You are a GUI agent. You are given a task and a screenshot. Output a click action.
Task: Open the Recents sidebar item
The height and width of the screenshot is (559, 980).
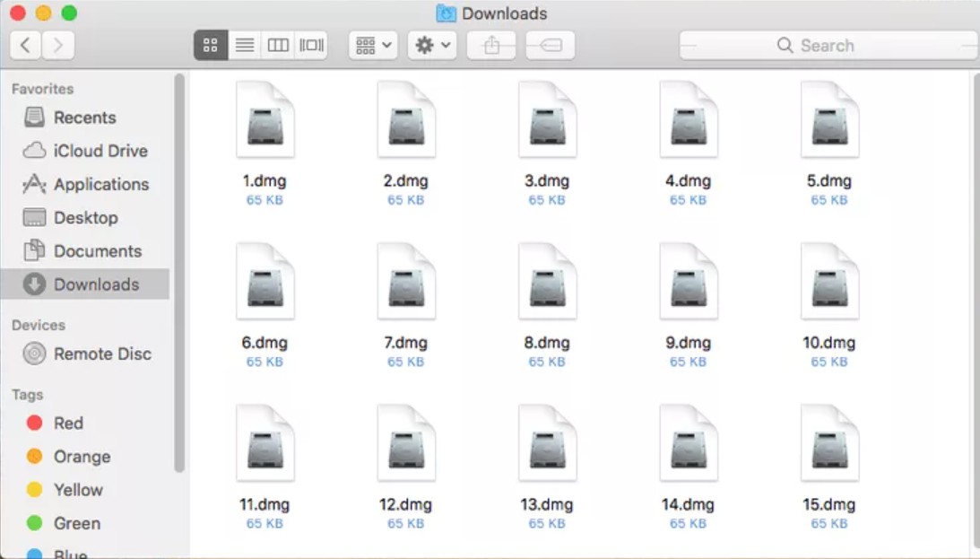(85, 118)
